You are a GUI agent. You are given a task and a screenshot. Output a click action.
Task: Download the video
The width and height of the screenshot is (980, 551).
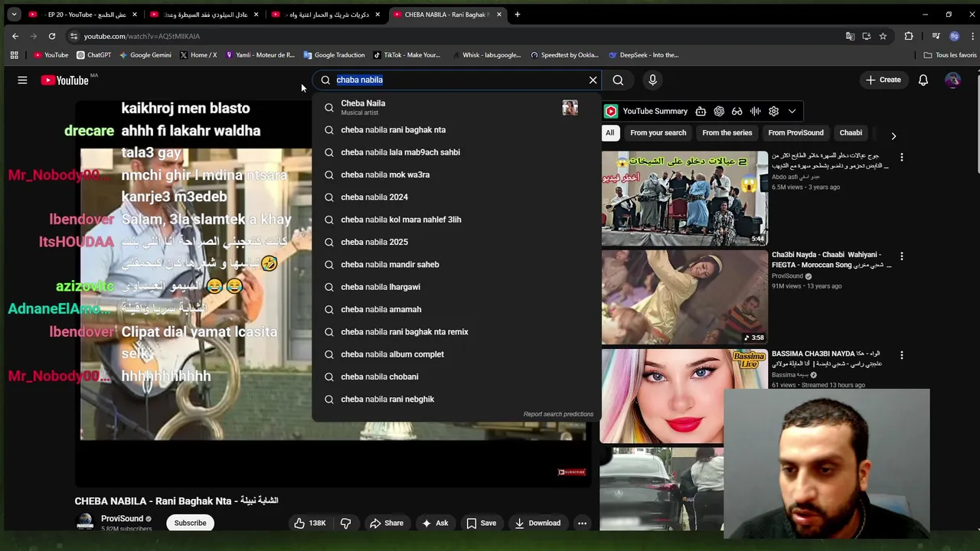tap(537, 523)
